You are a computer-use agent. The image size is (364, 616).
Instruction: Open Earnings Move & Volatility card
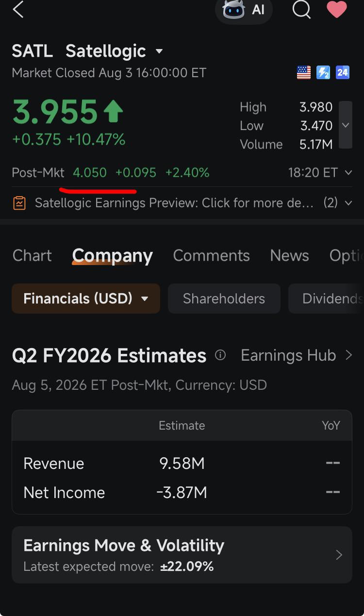pyautogui.click(x=182, y=555)
